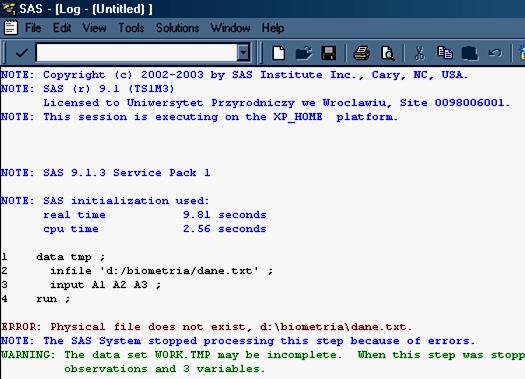Expand the command box dropdown arrow
This screenshot has width=525, height=379.
point(243,53)
